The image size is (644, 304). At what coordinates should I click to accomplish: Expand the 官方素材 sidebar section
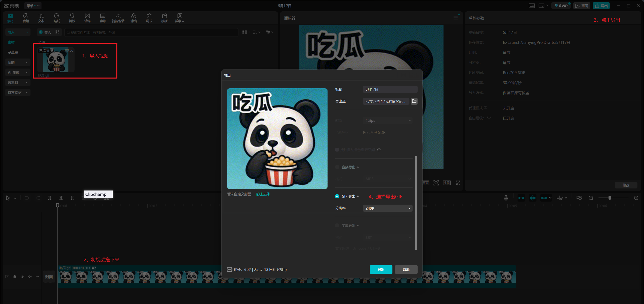[x=18, y=93]
